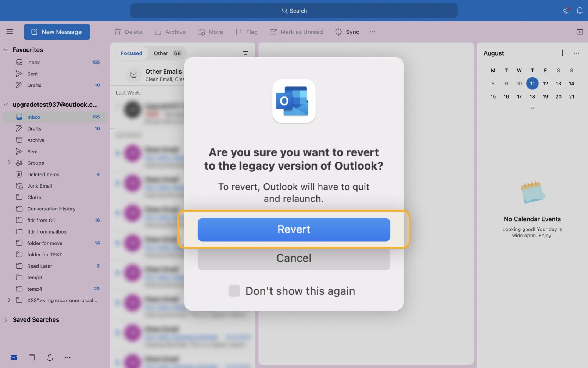Image resolution: width=588 pixels, height=368 pixels.
Task: Open the Conversation History folder
Action: click(x=55, y=209)
